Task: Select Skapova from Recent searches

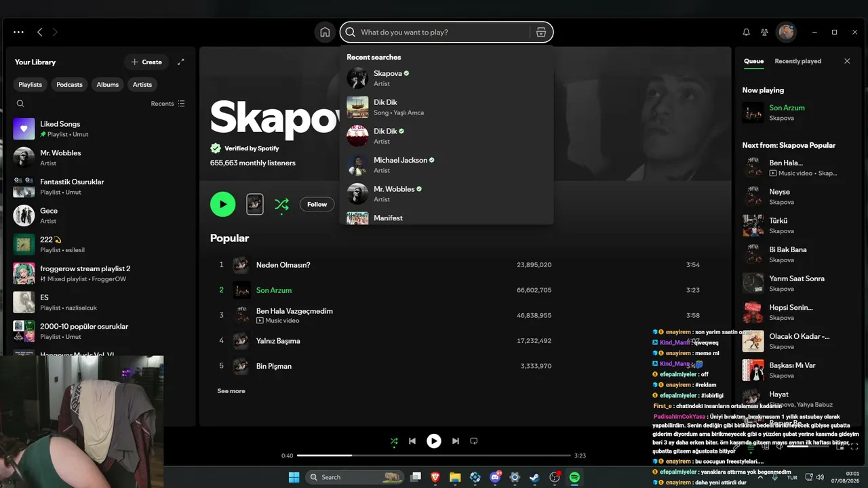Action: pyautogui.click(x=446, y=78)
